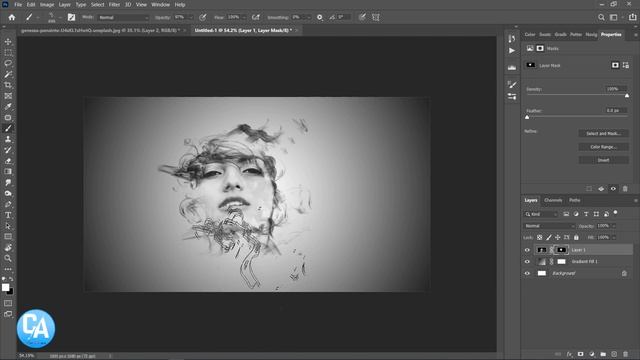
Task: Open the brush settings panel toggle
Action: pyautogui.click(x=71, y=17)
